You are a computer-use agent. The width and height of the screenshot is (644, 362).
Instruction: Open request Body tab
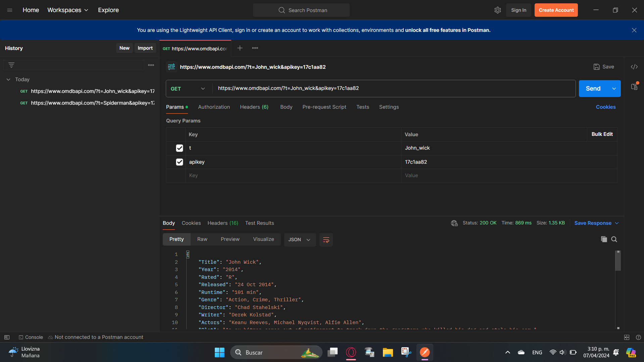click(286, 107)
